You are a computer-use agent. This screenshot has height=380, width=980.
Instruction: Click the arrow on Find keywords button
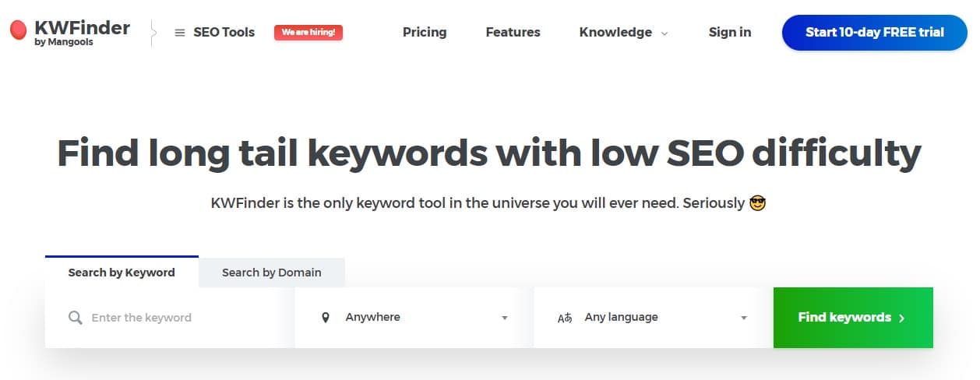click(x=901, y=318)
